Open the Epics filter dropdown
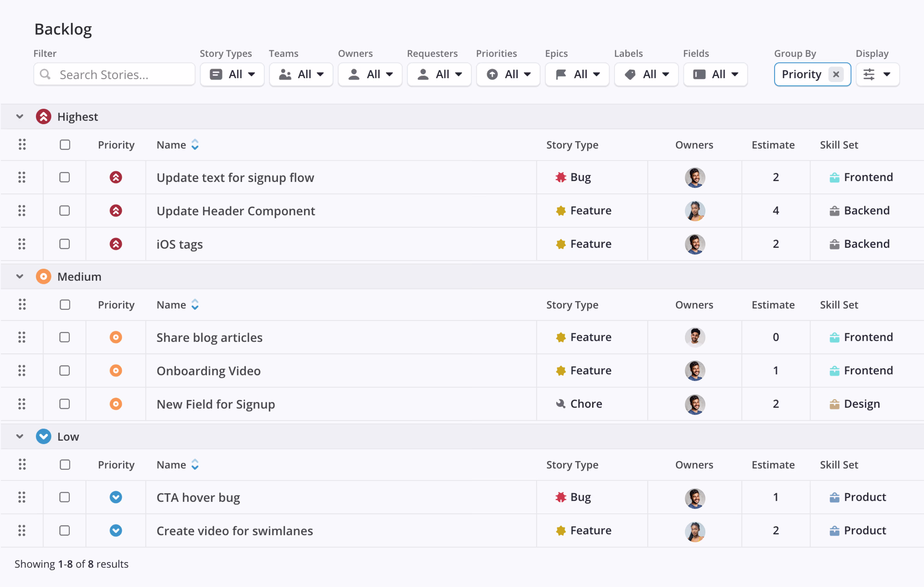The height and width of the screenshot is (587, 924). click(578, 74)
